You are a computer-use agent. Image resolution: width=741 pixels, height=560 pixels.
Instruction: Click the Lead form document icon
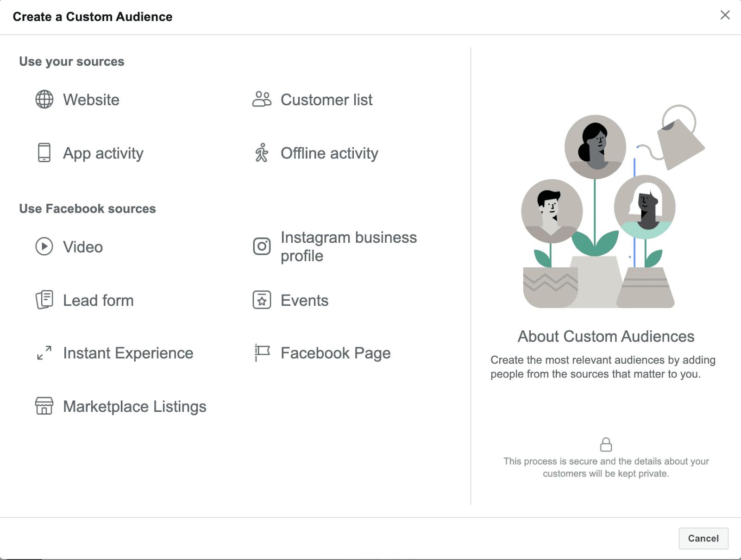pos(44,300)
